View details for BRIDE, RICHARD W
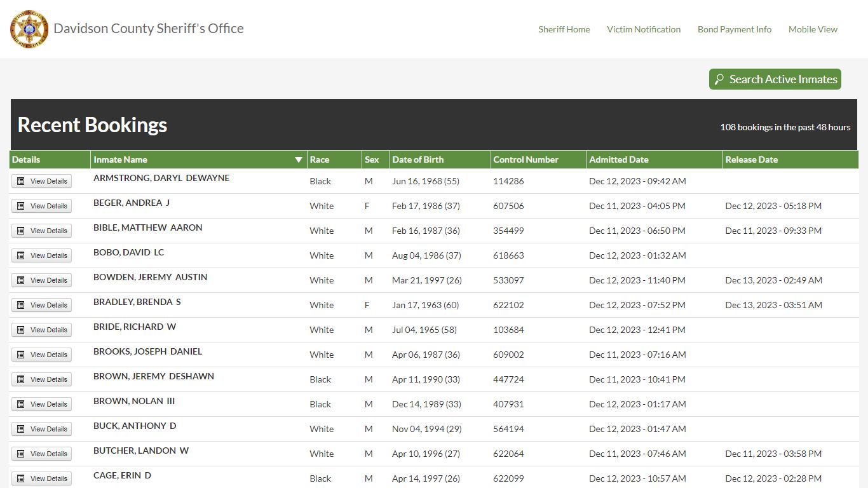 [41, 330]
